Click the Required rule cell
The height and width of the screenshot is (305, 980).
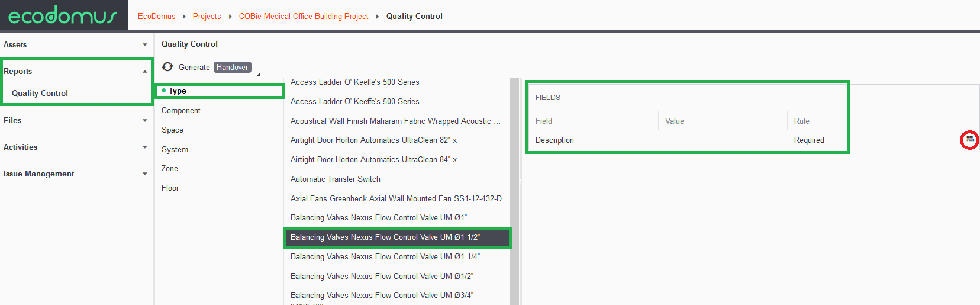[809, 140]
